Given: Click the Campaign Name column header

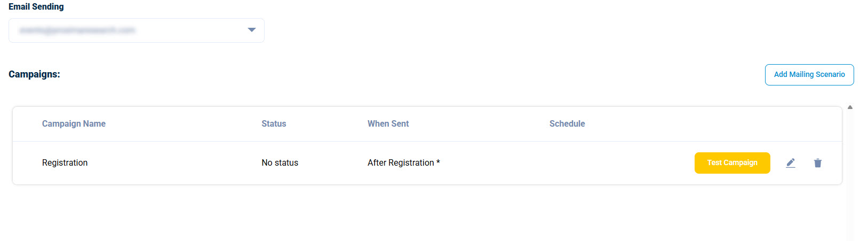Looking at the screenshot, I should pos(74,124).
